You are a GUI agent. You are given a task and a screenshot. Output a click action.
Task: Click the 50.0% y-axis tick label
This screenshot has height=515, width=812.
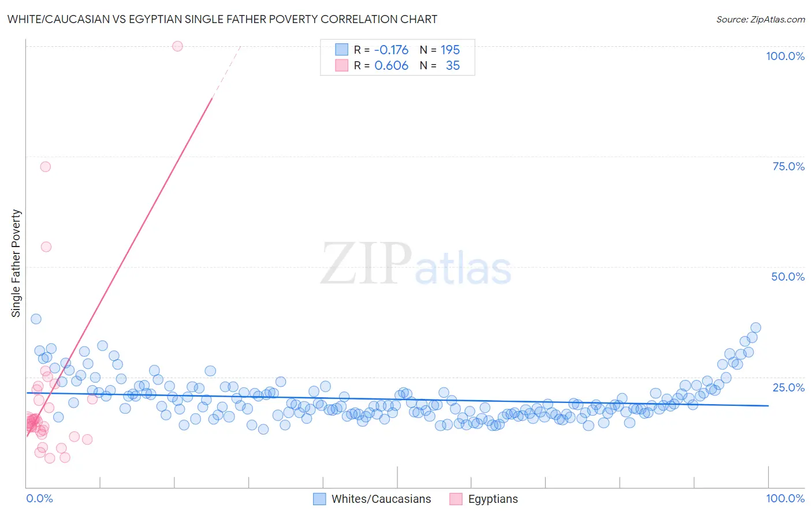[788, 277]
